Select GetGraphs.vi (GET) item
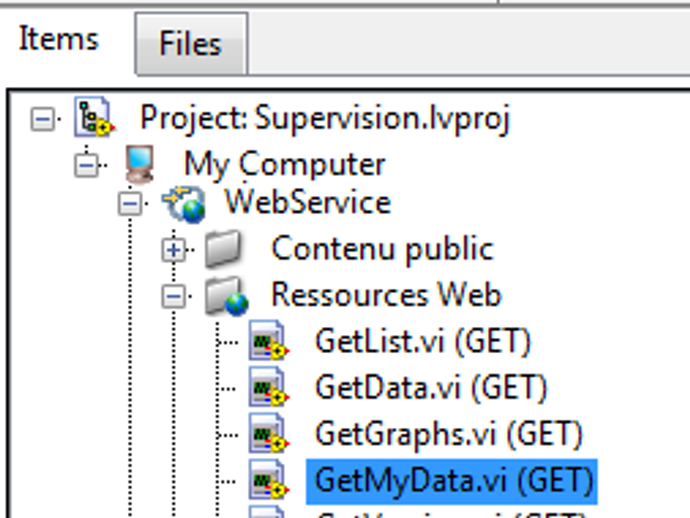The image size is (690, 518). pyautogui.click(x=448, y=433)
